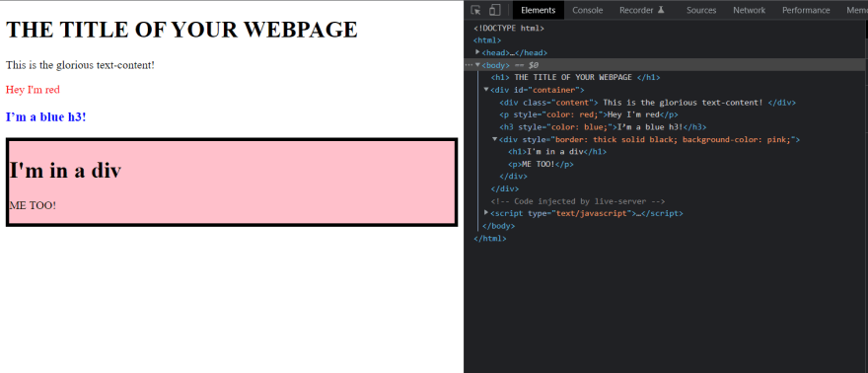Screen dimensions: 868x373
Task: Open the Performance tab
Action: (806, 10)
